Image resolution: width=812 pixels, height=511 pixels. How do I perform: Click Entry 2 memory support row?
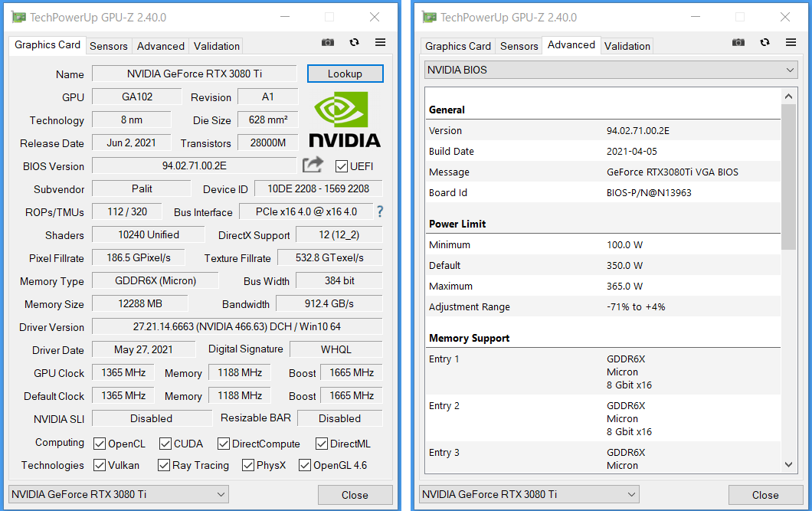pyautogui.click(x=603, y=418)
